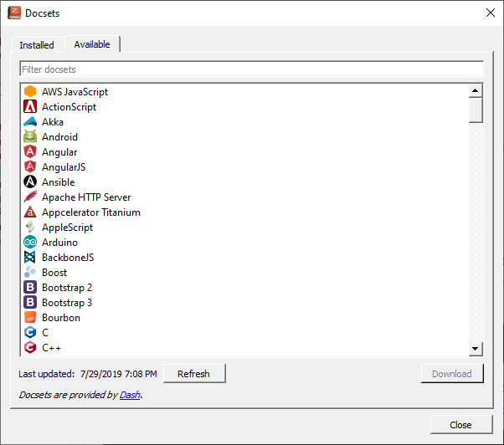504x445 pixels.
Task: Select the 'Android' docset name
Action: [x=59, y=137]
